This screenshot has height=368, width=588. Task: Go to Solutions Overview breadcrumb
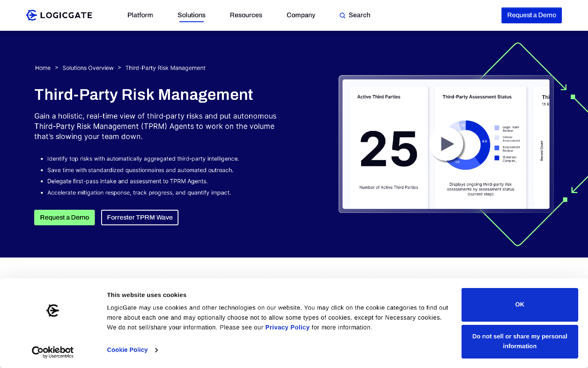click(88, 68)
